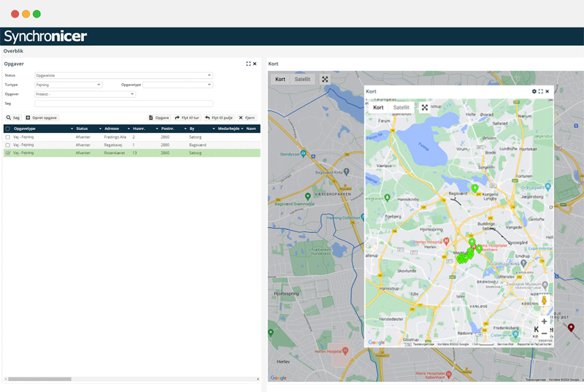Click the 2880 postal code cell
584x392 pixels.
click(x=165, y=145)
